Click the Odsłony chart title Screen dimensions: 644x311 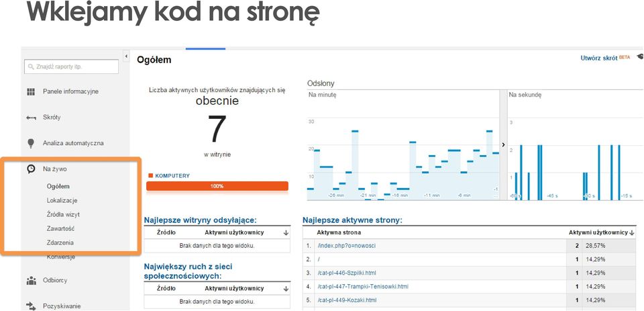(321, 83)
